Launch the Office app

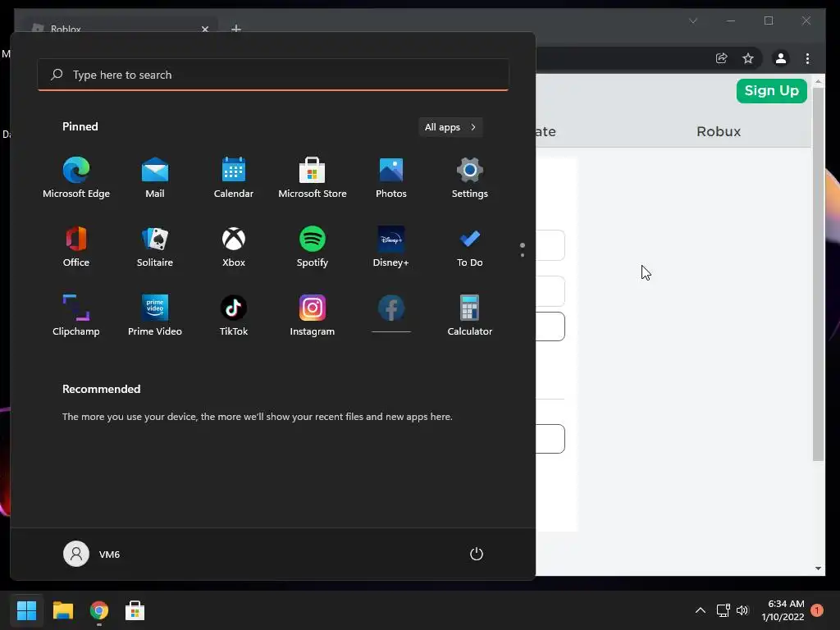[x=76, y=247]
